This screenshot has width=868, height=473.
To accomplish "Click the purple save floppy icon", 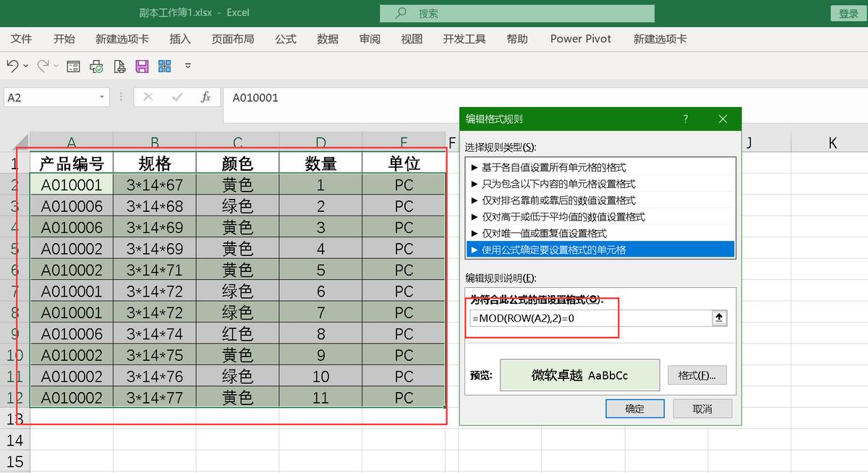I will (142, 67).
